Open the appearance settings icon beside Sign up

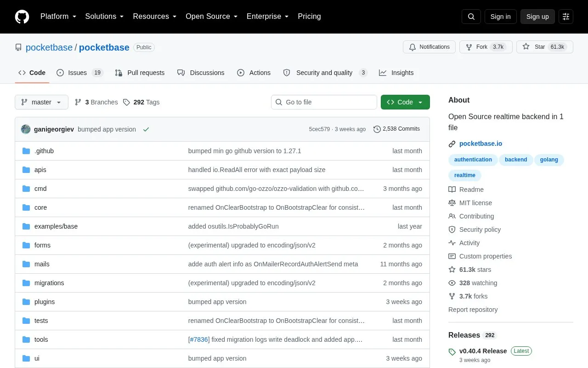[x=566, y=17]
